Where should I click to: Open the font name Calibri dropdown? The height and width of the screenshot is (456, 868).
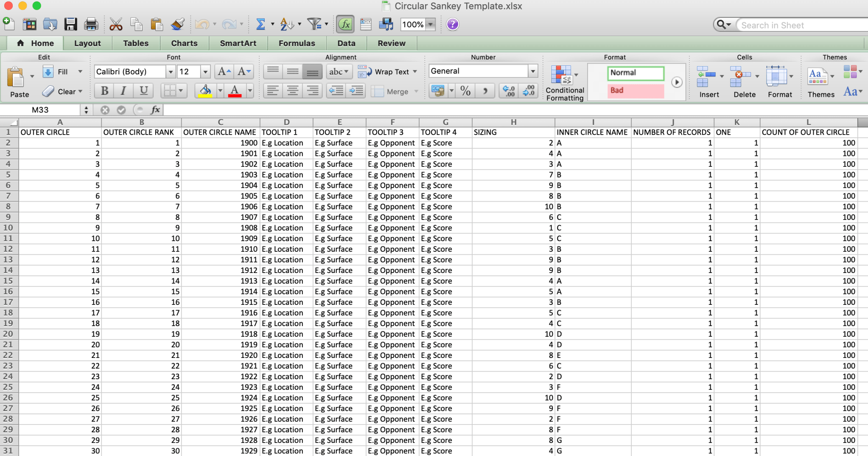pyautogui.click(x=170, y=72)
